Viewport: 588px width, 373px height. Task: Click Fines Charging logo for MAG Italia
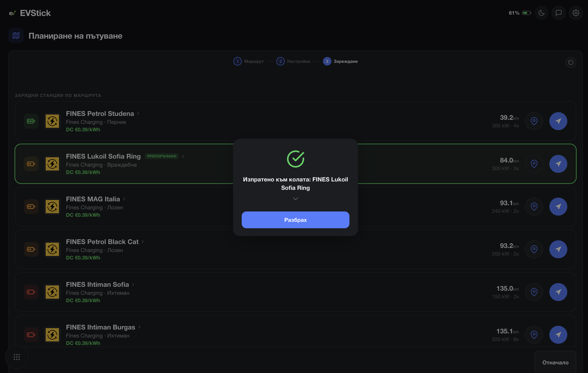[x=52, y=206]
